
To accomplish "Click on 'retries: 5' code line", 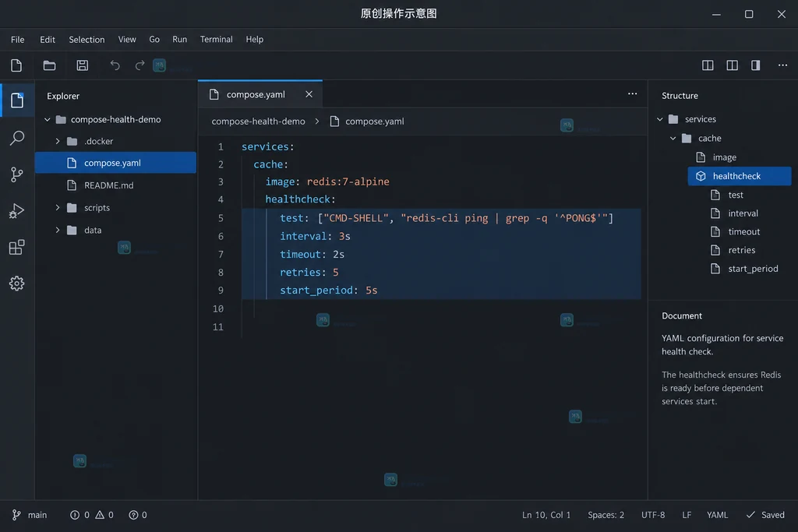I will [x=309, y=272].
